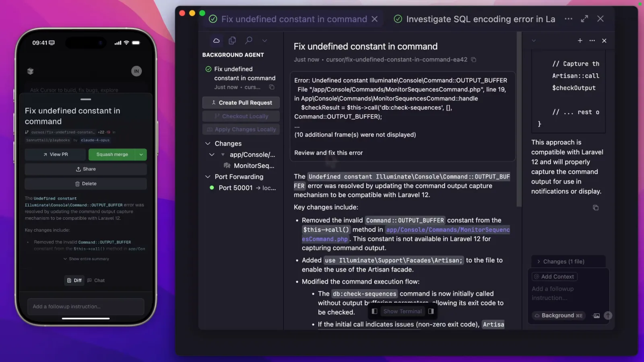
Task: Close the Fix undefined constant tab
Action: [x=375, y=19]
